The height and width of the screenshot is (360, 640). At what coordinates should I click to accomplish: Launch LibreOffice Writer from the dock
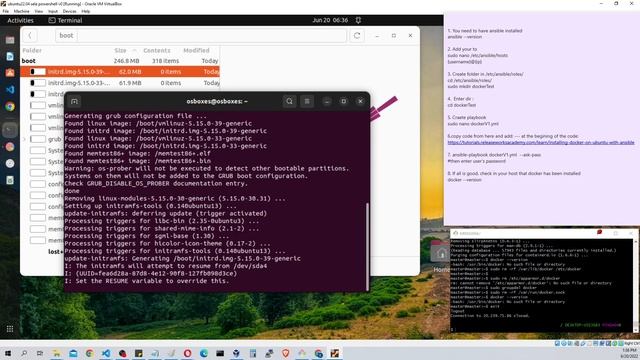10,56
